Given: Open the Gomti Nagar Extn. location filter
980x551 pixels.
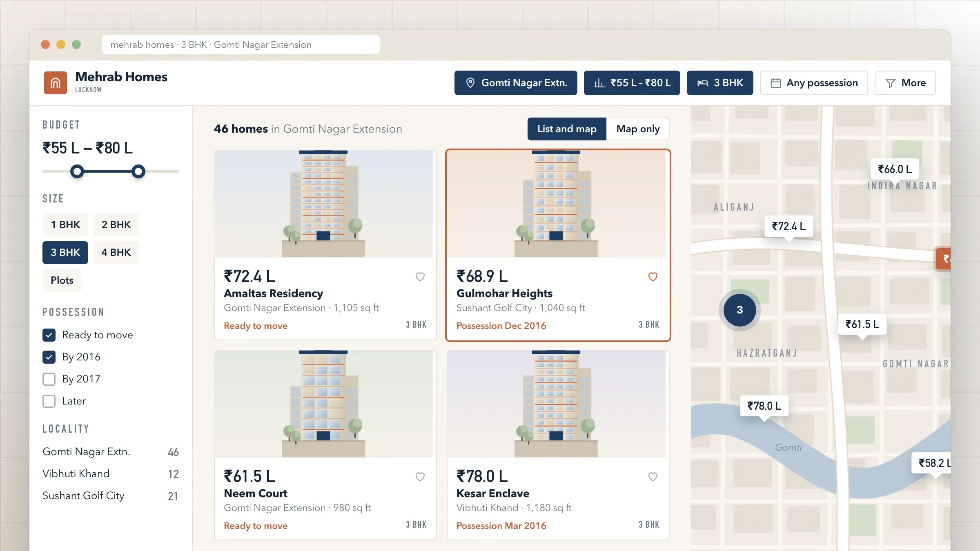Looking at the screenshot, I should 516,83.
